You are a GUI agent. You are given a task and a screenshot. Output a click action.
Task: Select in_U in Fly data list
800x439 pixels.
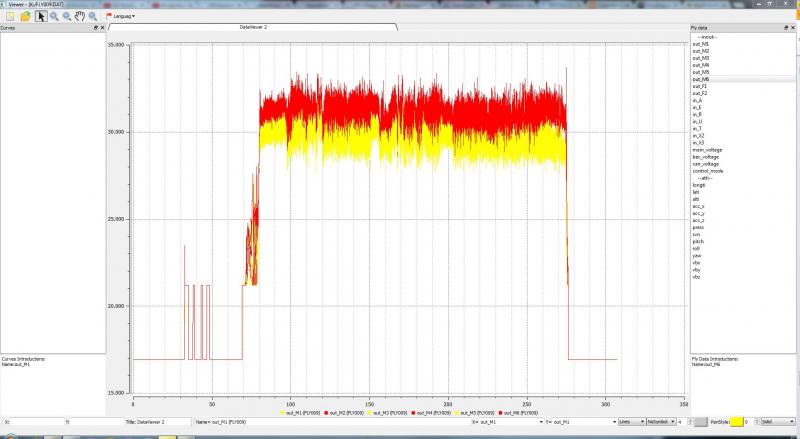(697, 122)
